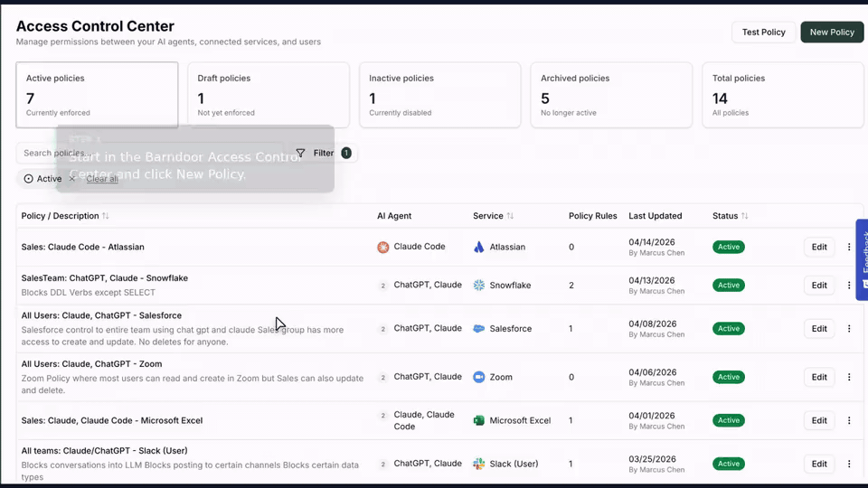Viewport: 868px width, 488px height.
Task: Click Active status badge of Snowflake policy
Action: click(x=729, y=285)
